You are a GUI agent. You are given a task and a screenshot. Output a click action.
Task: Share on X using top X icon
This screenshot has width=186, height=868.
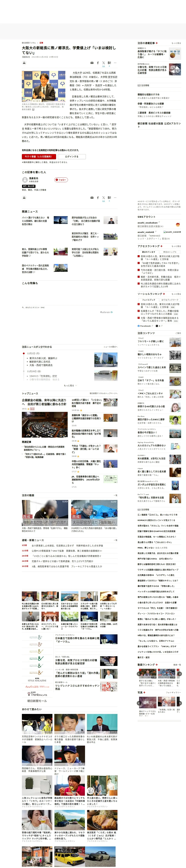(x=104, y=63)
